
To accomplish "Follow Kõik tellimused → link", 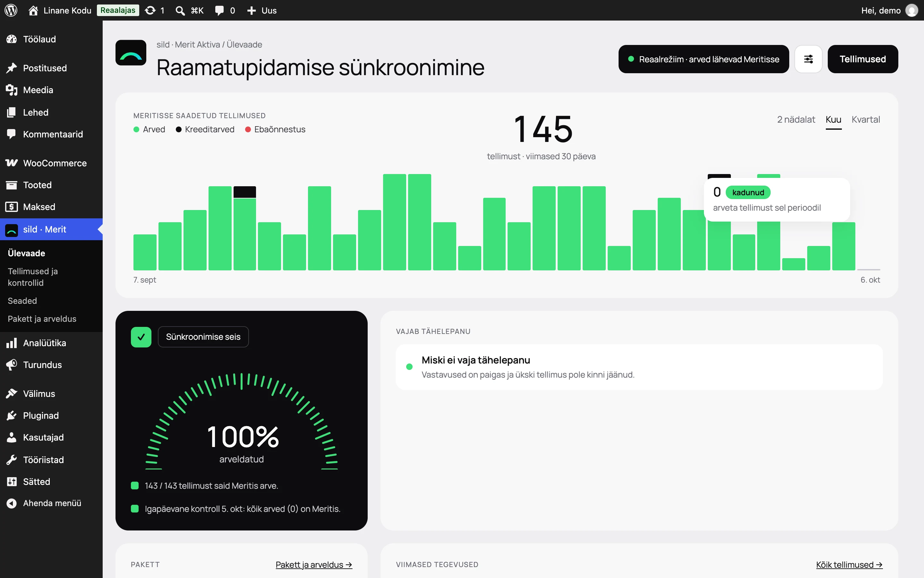I will (849, 565).
